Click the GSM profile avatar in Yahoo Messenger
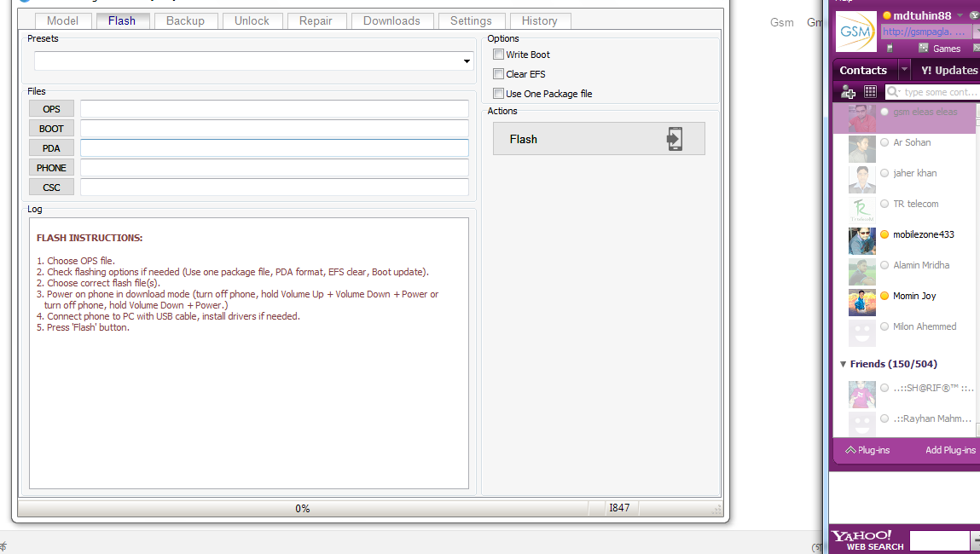The image size is (980, 554). 855,32
